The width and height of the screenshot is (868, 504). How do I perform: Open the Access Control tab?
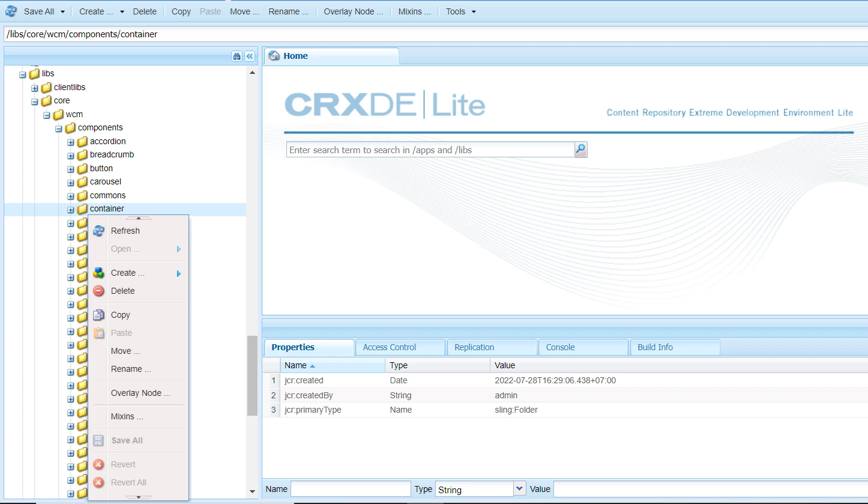coord(400,347)
